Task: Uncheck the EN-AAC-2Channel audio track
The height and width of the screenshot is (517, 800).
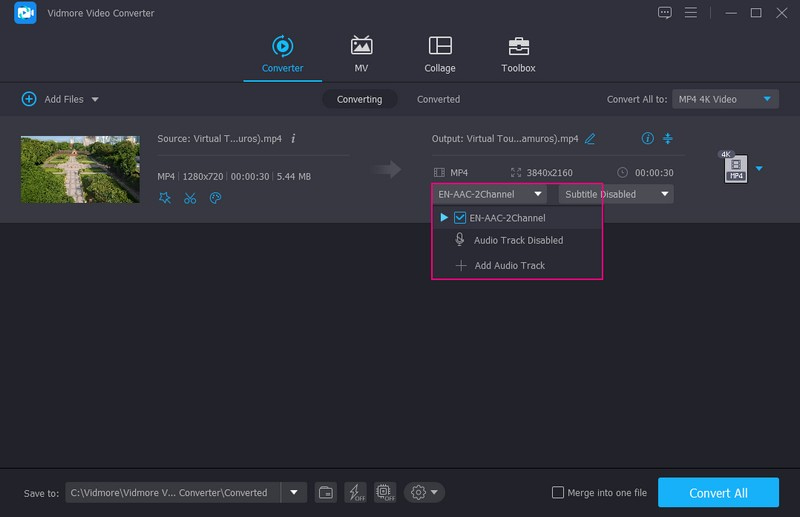Action: [x=460, y=217]
